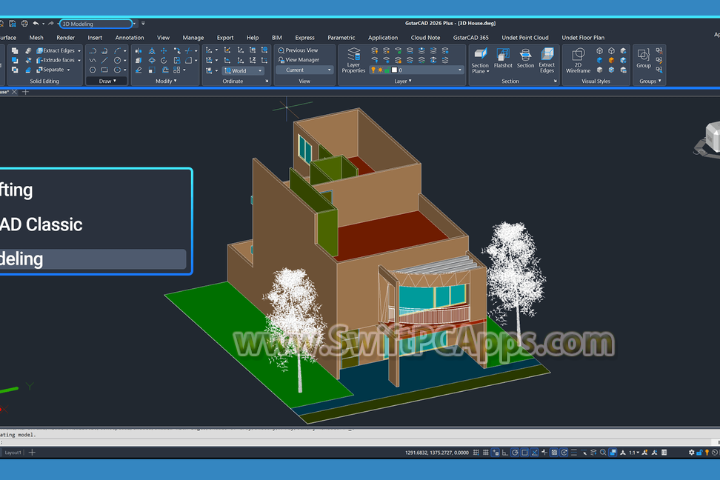The width and height of the screenshot is (720, 480).
Task: Open the Cloud Note tab
Action: point(425,38)
